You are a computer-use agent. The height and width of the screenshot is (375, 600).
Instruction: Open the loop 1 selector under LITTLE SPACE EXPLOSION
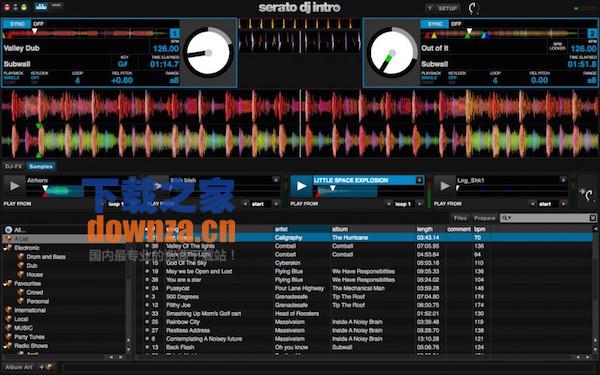404,204
